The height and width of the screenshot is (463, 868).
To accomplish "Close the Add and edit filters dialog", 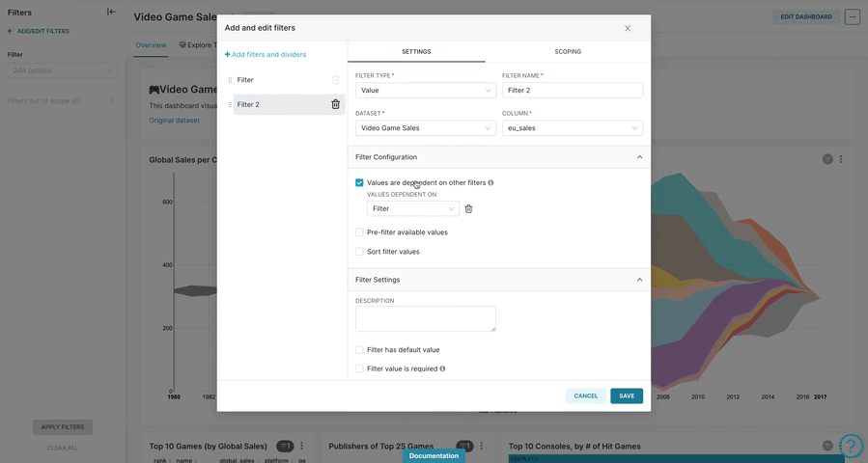I will (628, 28).
